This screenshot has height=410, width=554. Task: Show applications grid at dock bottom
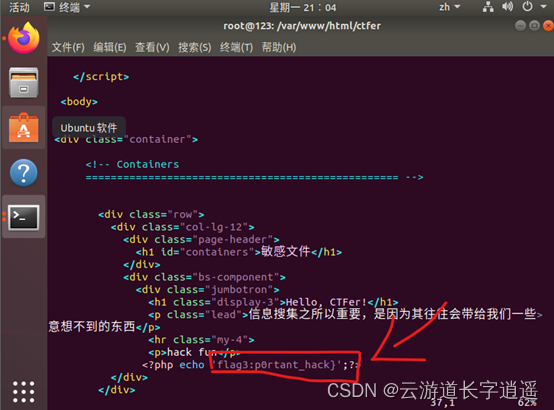click(24, 392)
